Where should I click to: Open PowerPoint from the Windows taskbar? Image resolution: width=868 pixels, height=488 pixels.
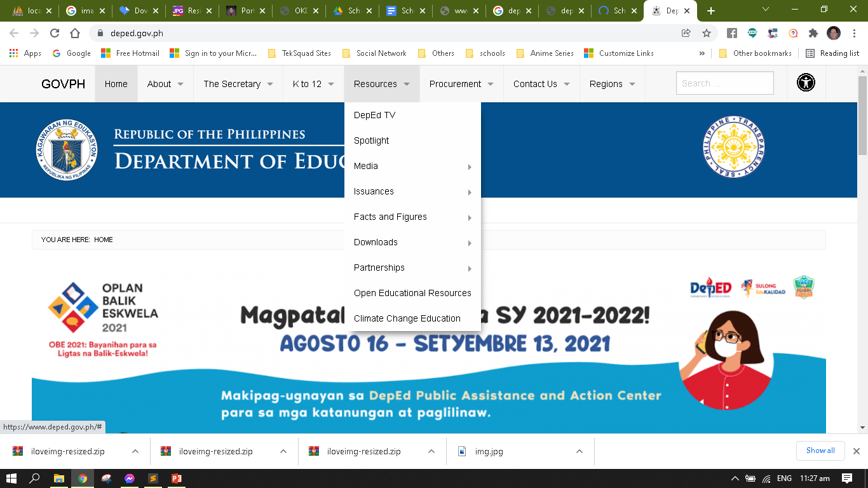(x=176, y=478)
